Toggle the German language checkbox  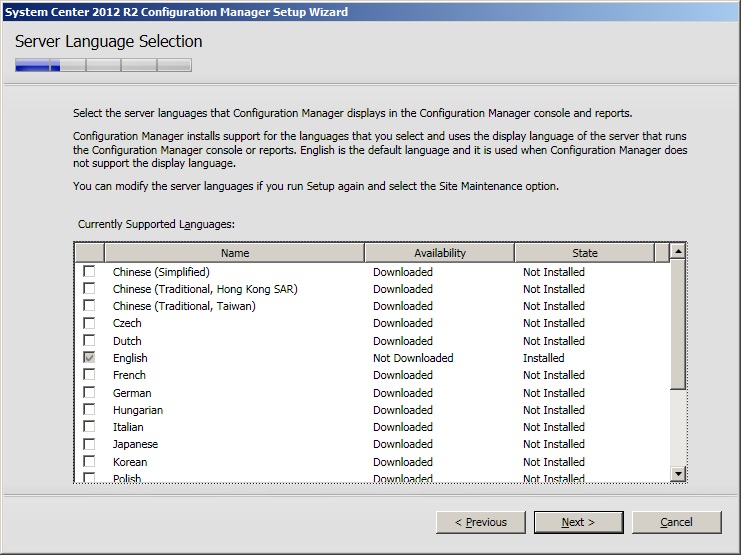(90, 393)
